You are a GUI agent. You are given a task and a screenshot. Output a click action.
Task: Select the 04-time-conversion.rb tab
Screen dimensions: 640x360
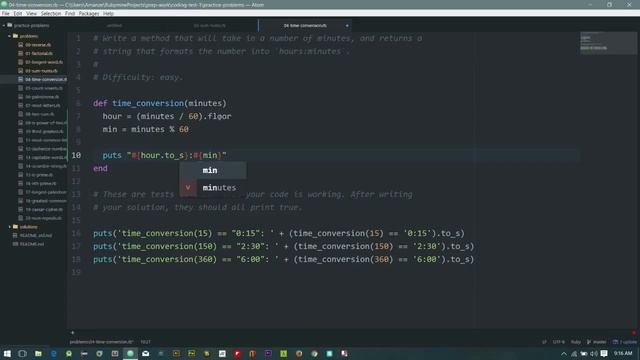(x=305, y=25)
